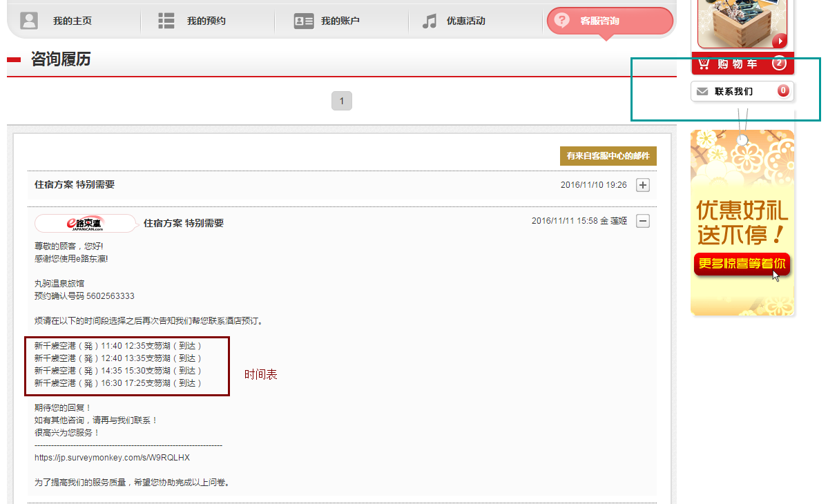The image size is (828, 504).
Task: Click the list icon beside 我的预约
Action: pos(166,21)
